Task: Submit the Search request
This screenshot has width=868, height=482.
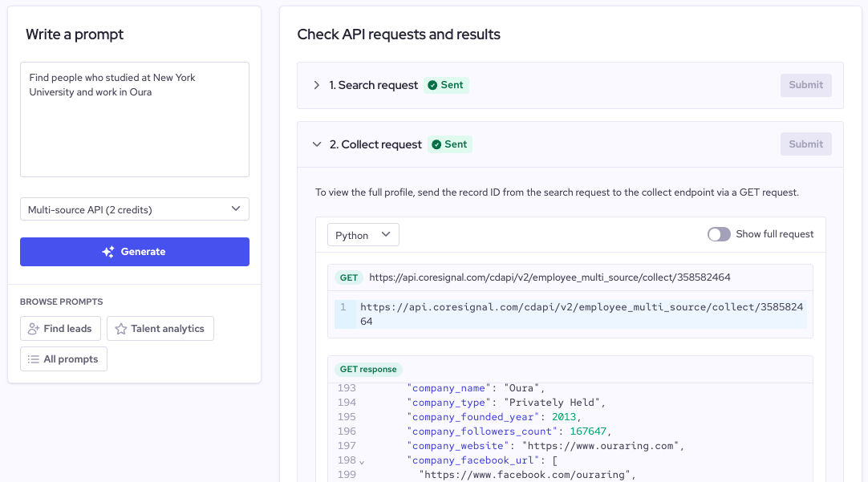Action: 805,85
